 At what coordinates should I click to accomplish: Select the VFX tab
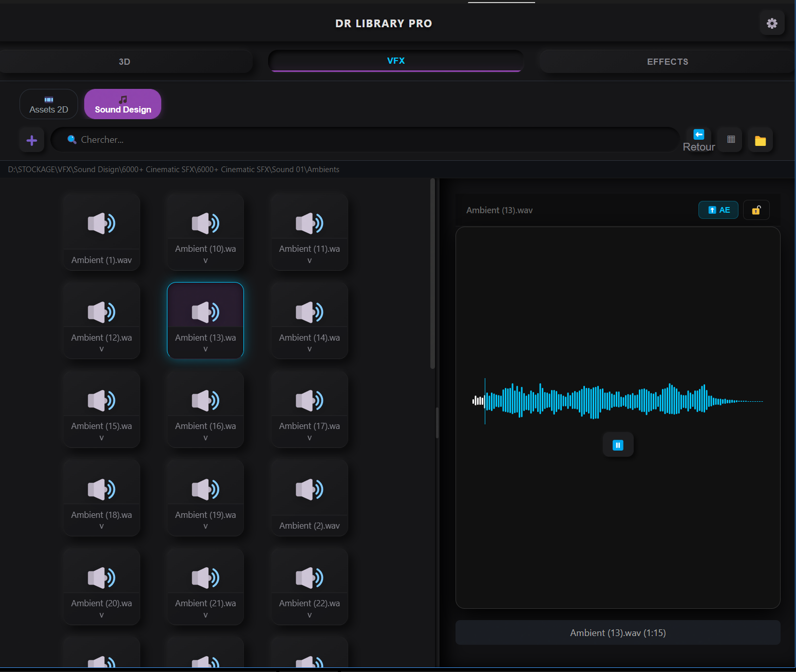tap(396, 61)
